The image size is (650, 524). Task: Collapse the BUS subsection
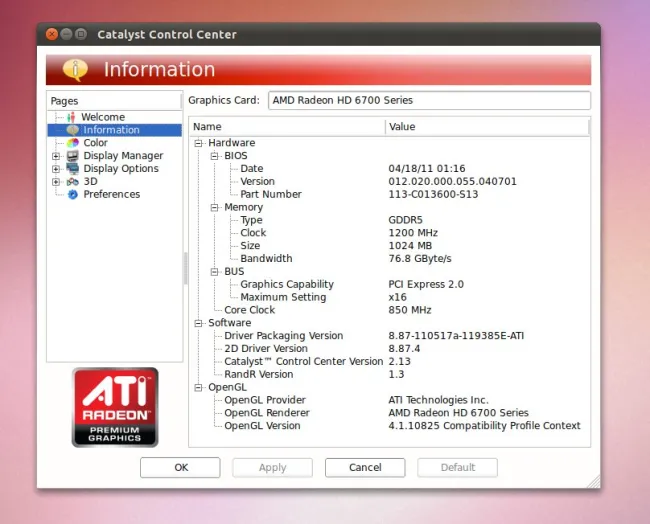click(214, 272)
